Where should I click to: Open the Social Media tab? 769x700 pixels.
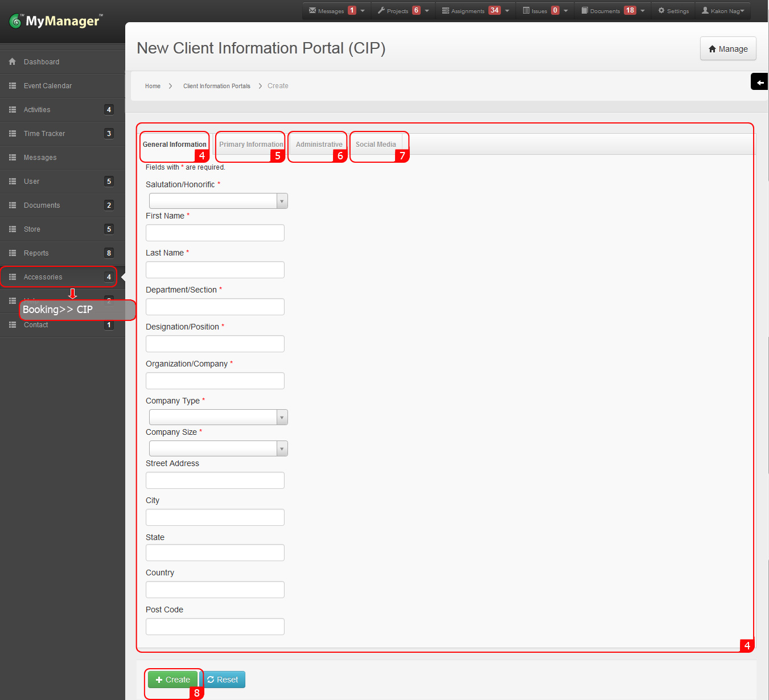(x=376, y=145)
